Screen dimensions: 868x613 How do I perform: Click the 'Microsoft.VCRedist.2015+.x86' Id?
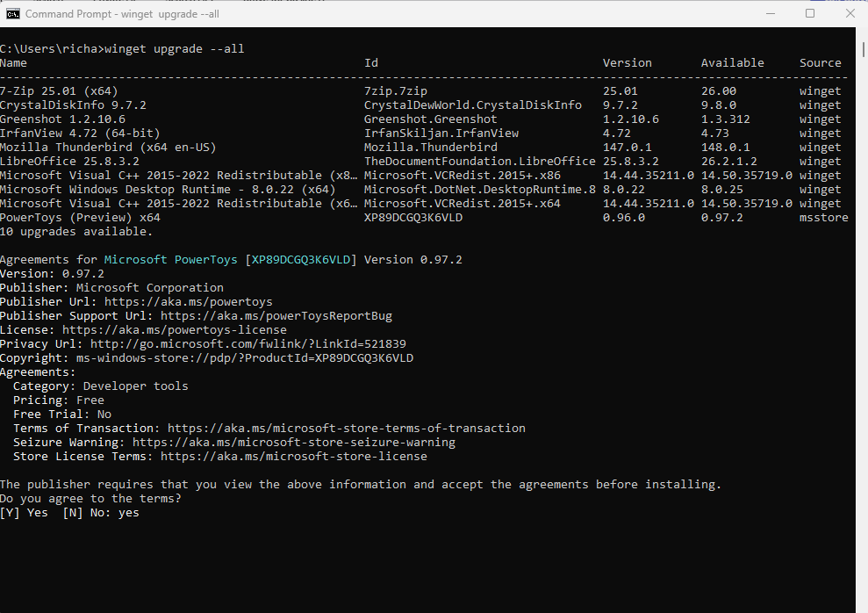point(463,176)
